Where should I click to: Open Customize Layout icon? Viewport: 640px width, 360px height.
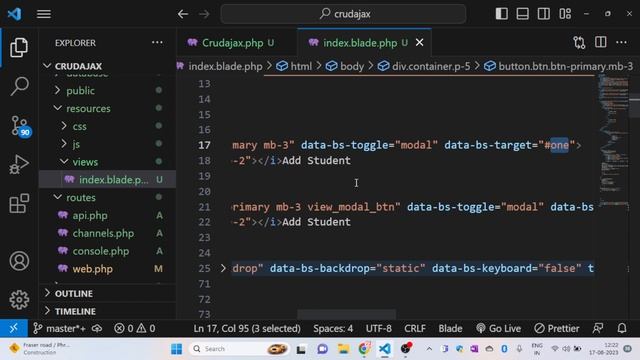[x=565, y=14]
